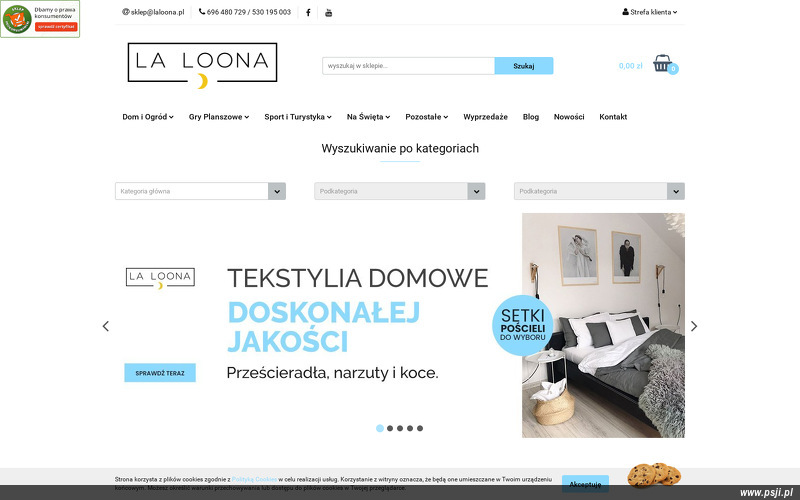Open the consumer rights certificate badge
This screenshot has height=500, width=800.
(40, 19)
